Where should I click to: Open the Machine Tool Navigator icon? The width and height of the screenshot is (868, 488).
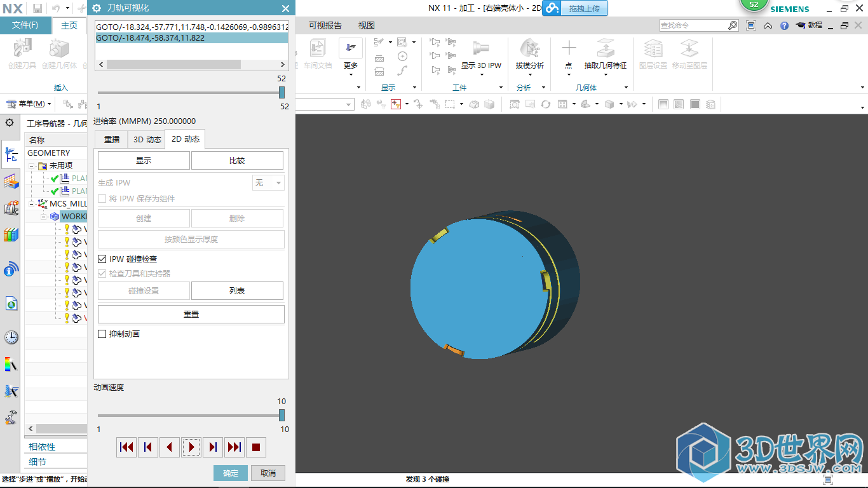[x=11, y=208]
